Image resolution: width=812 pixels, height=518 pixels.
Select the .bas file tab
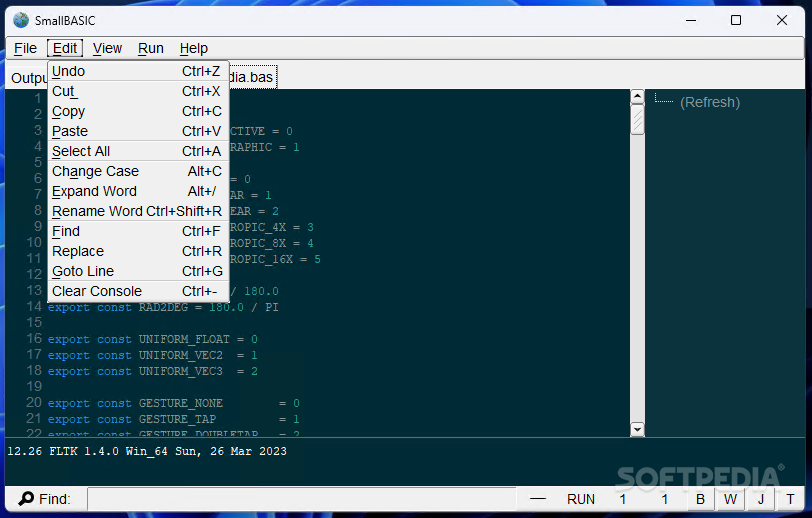coord(252,77)
